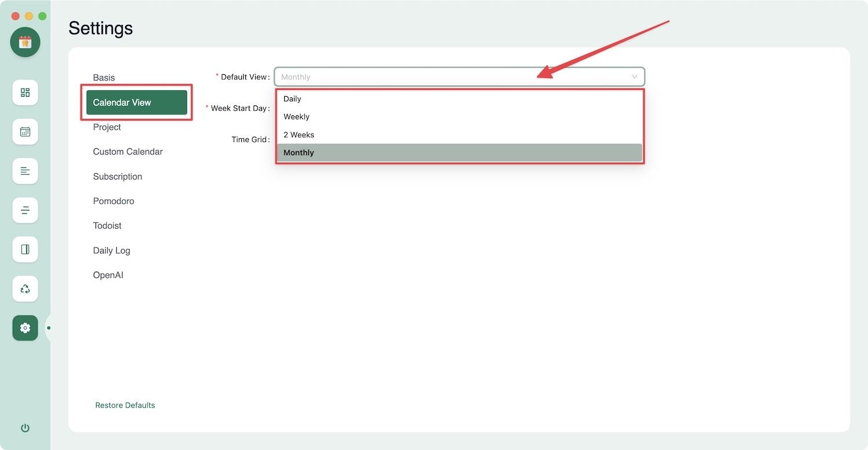Open the calendar view sidebar icon
Screen dimensions: 868x450
pos(25,132)
